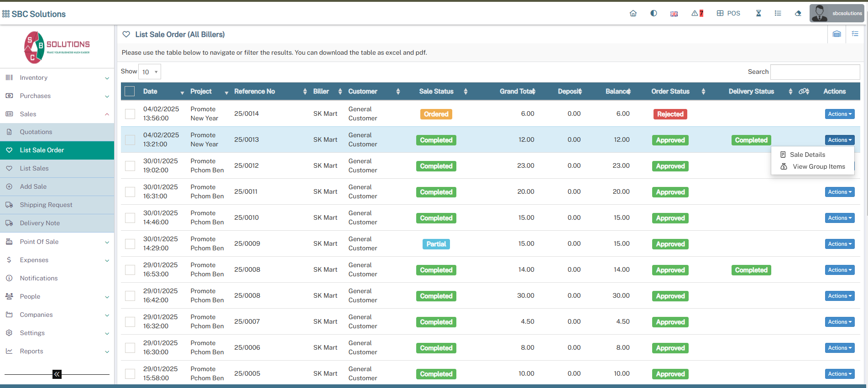Image resolution: width=868 pixels, height=388 pixels.
Task: Click the Search input field
Action: (x=815, y=72)
